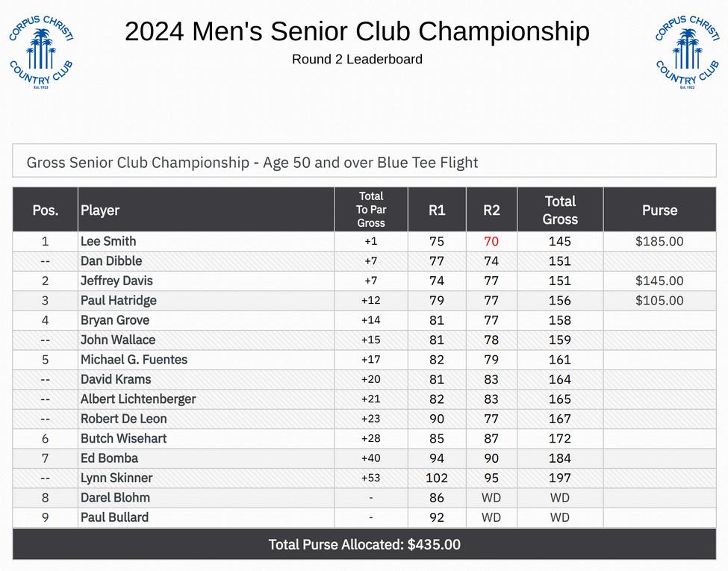Click Lee Smith's red R2 score of 70
This screenshot has width=728, height=571.
point(491,241)
